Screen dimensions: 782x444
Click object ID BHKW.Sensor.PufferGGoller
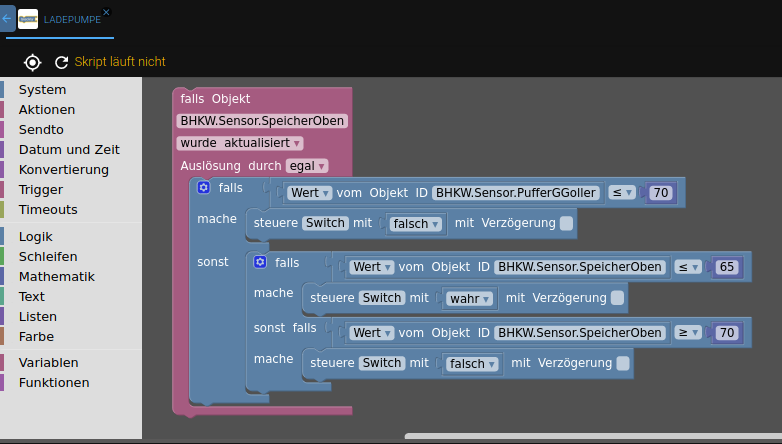point(516,193)
